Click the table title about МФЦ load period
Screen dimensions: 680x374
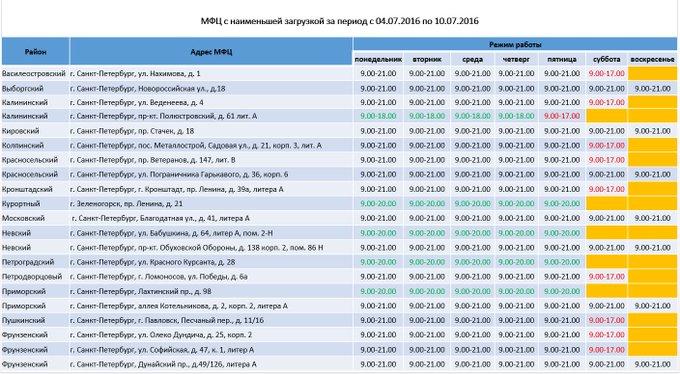click(340, 21)
